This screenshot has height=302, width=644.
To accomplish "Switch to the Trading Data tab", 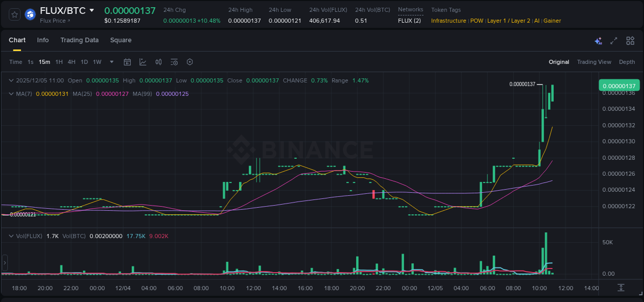I will 79,40.
